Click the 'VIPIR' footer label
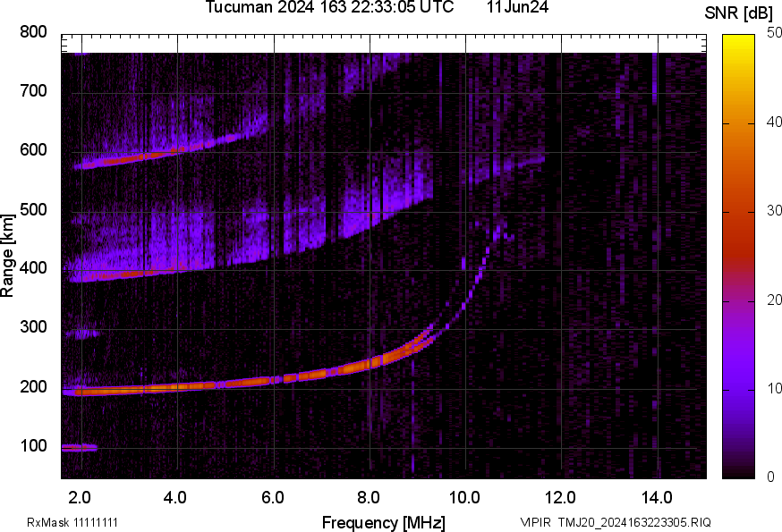782x532 pixels. (x=536, y=522)
